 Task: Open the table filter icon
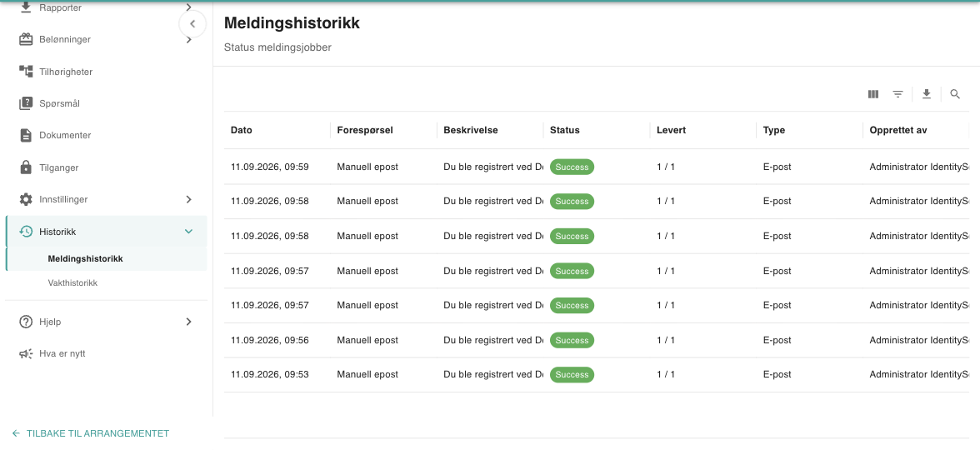[897, 94]
